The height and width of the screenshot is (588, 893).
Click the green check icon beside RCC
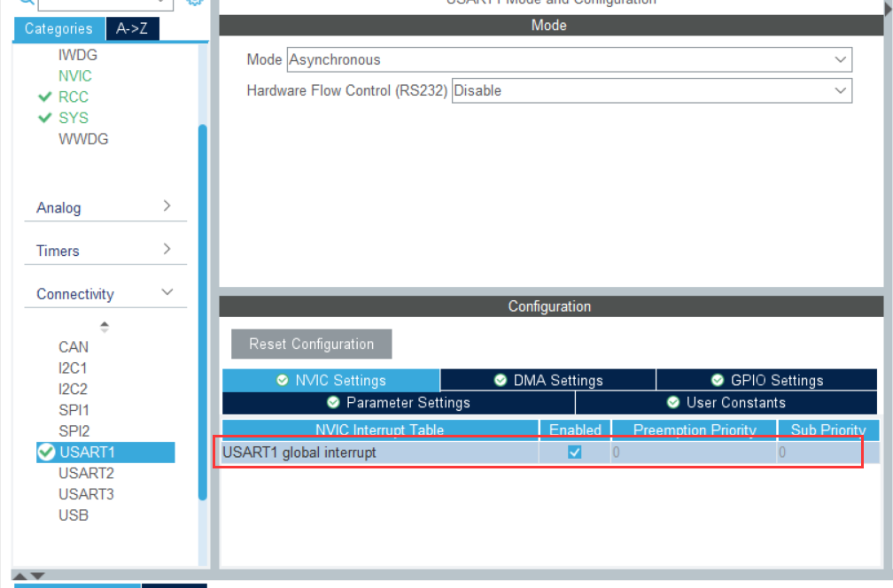tap(44, 97)
